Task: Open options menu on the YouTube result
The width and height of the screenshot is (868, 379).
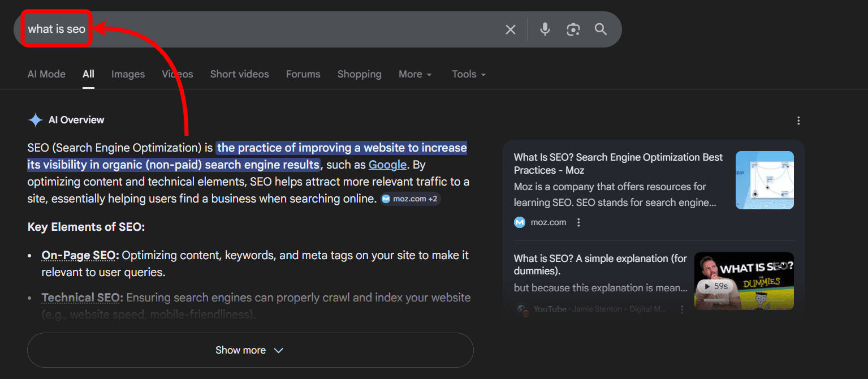Action: (682, 309)
